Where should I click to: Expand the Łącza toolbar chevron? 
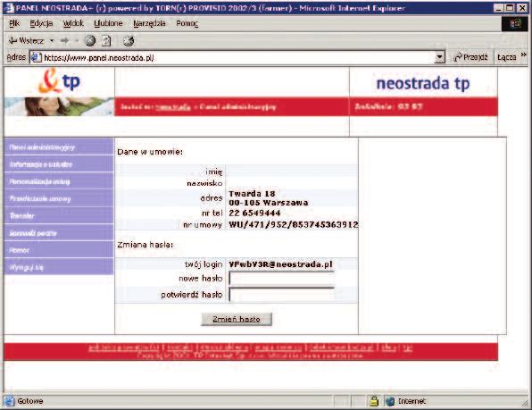523,54
